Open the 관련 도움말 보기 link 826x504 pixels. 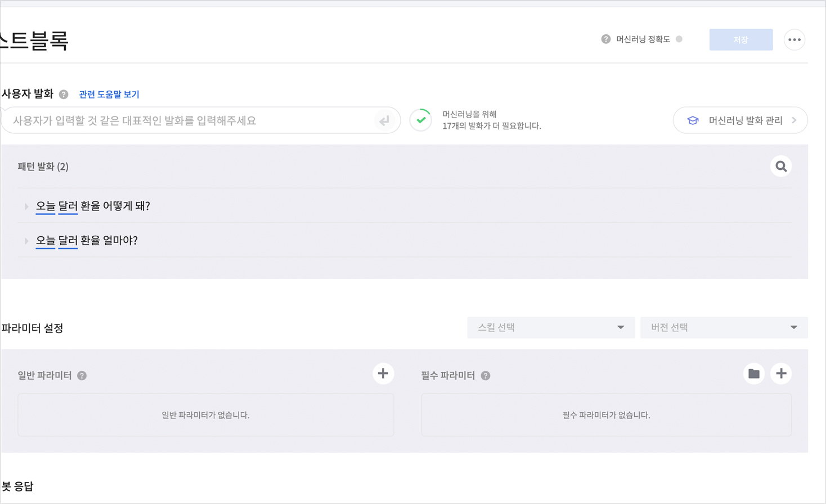tap(109, 94)
